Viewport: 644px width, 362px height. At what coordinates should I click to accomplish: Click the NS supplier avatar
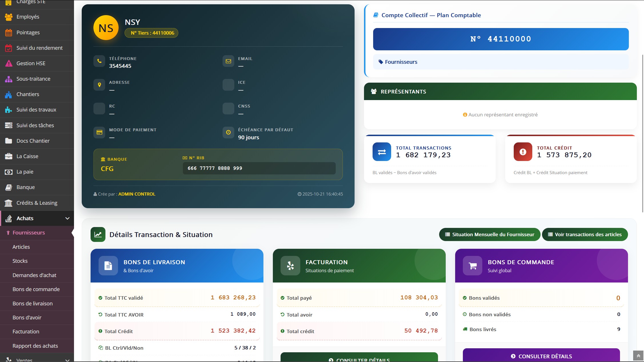106,28
